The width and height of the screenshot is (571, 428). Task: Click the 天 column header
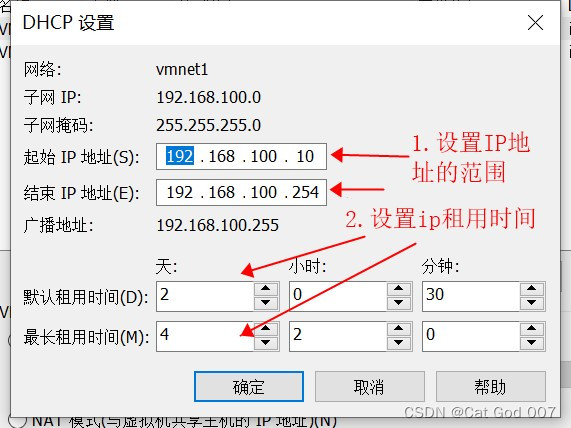[x=166, y=266]
